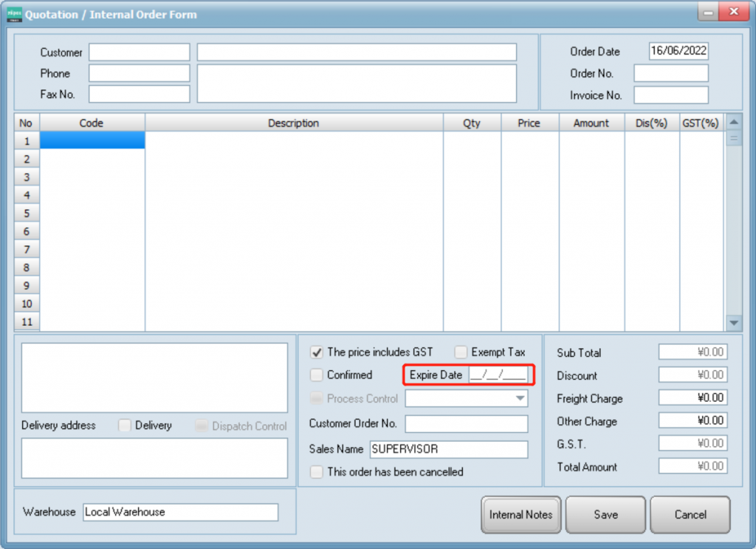Select row number 5 header
Viewport: 756px width, 549px height.
point(27,214)
